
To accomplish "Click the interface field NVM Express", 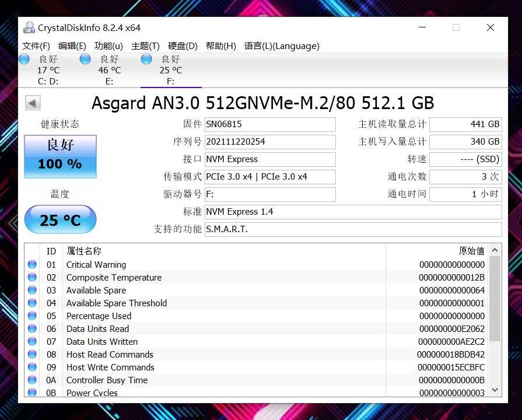I will tap(270, 159).
